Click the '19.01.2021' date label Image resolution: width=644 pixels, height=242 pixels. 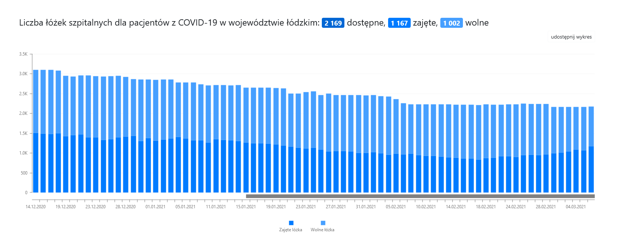tap(276, 207)
